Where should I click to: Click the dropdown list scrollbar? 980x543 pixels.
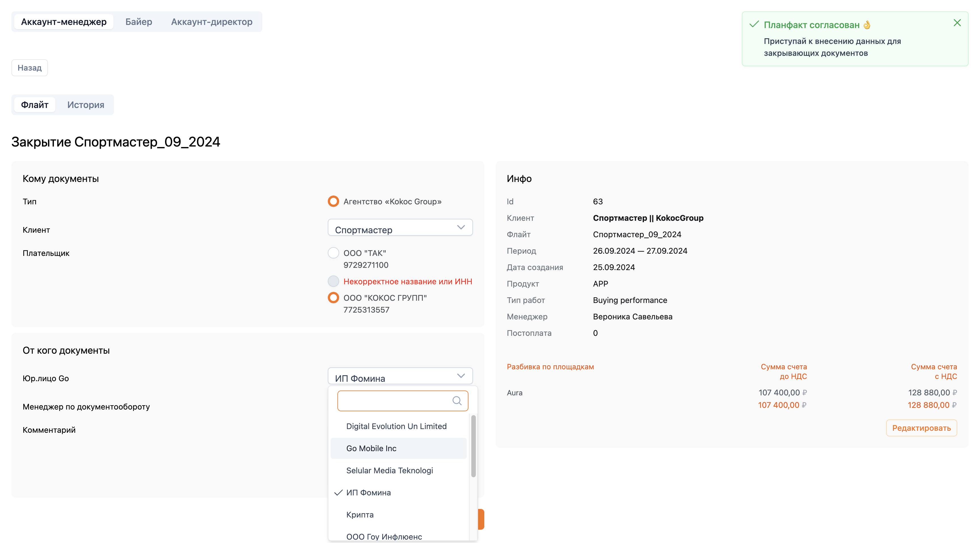pos(473,446)
